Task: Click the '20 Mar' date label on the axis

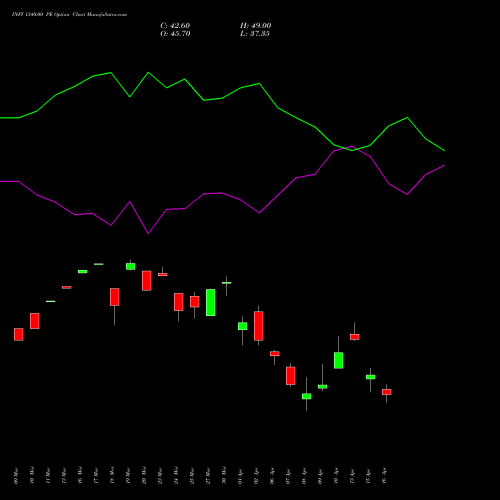Action: click(x=145, y=476)
